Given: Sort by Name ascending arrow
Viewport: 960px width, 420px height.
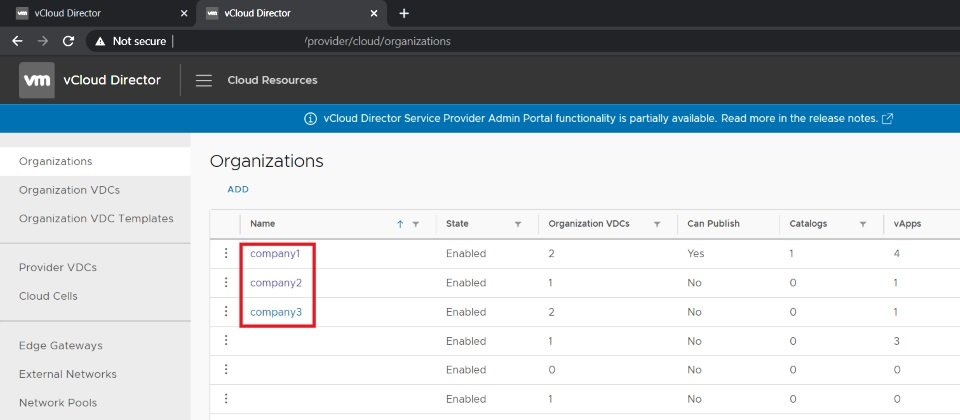Looking at the screenshot, I should click(x=400, y=224).
